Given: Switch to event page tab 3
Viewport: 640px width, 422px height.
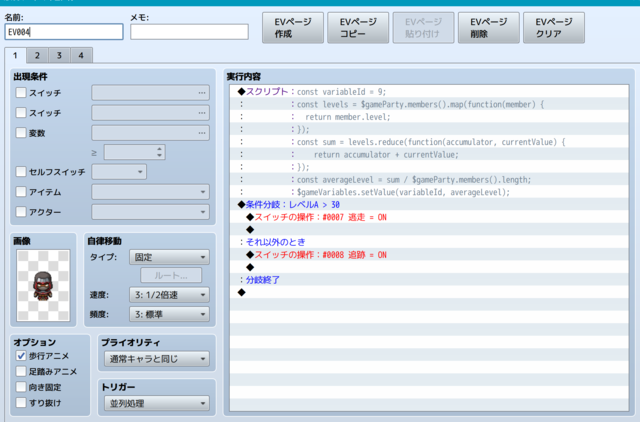Looking at the screenshot, I should pyautogui.click(x=59, y=56).
